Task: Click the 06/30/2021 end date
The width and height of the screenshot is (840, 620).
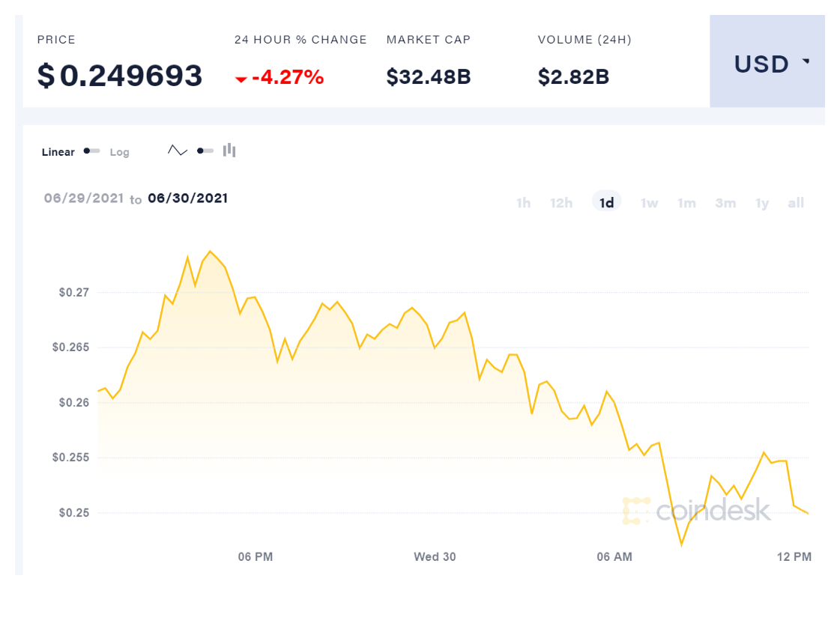Action: pyautogui.click(x=187, y=198)
